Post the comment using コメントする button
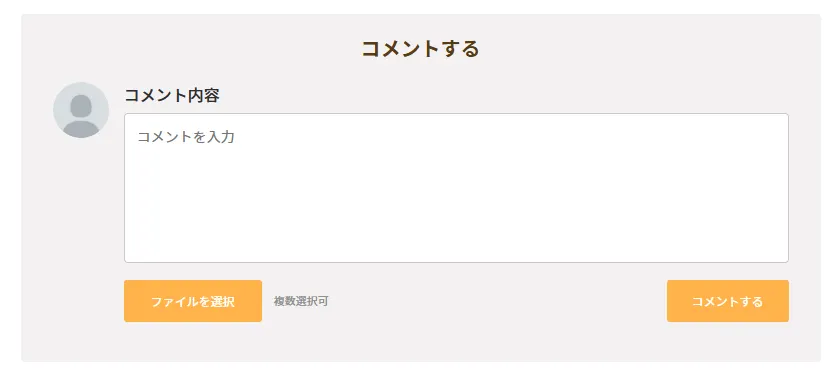The height and width of the screenshot is (372, 836). pyautogui.click(x=727, y=301)
